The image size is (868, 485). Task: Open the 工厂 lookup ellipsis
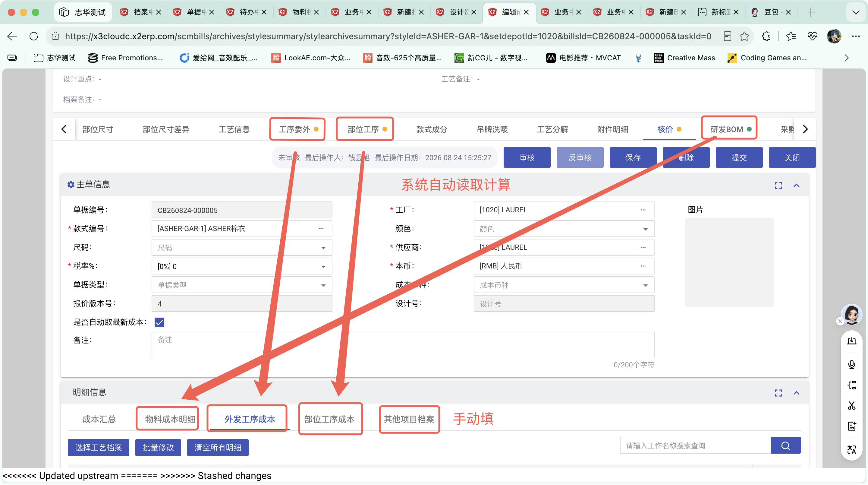643,210
